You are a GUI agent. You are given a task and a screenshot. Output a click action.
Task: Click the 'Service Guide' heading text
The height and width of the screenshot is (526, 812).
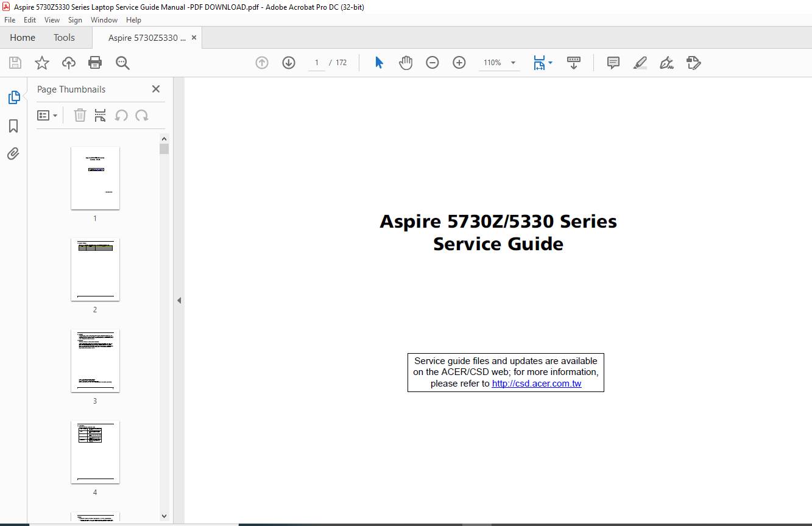pos(498,244)
